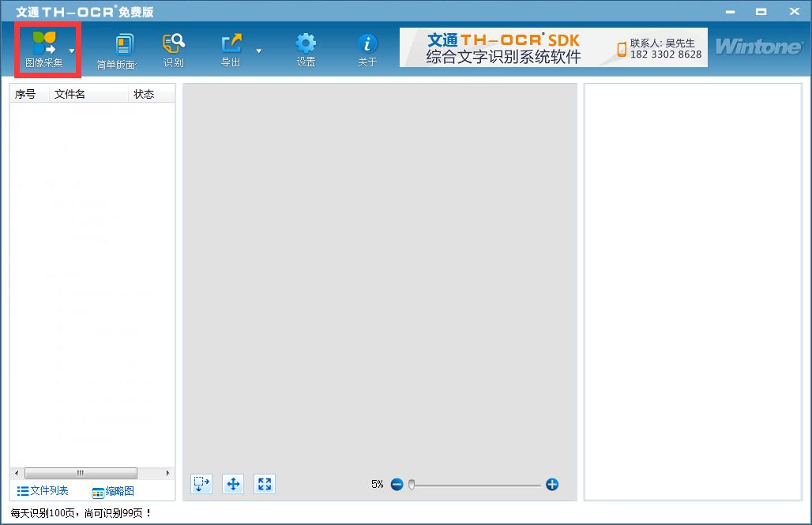Zoom out using the minus button
The height and width of the screenshot is (525, 812).
[397, 484]
